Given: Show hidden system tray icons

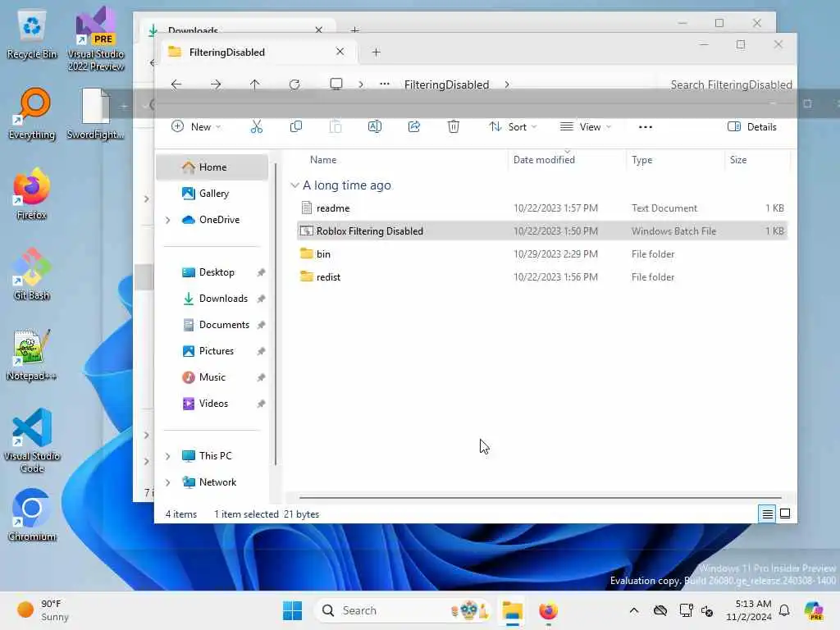Looking at the screenshot, I should (634, 610).
